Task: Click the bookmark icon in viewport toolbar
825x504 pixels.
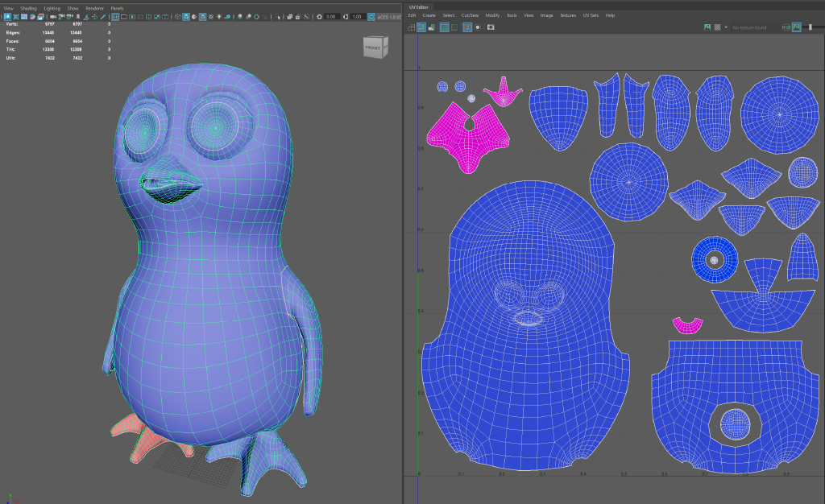Action: coord(78,17)
